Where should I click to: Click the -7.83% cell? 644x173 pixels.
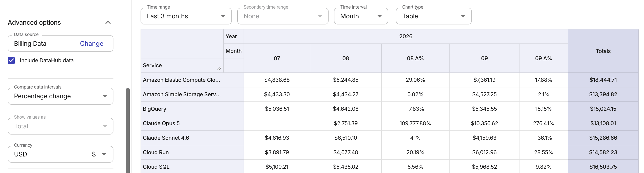pyautogui.click(x=415, y=109)
